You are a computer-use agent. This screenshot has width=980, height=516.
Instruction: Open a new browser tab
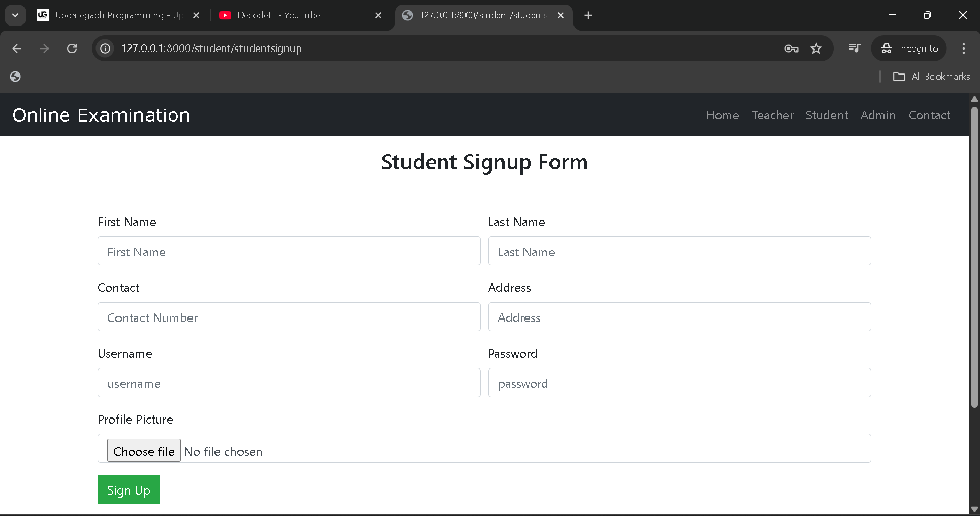[x=588, y=15]
